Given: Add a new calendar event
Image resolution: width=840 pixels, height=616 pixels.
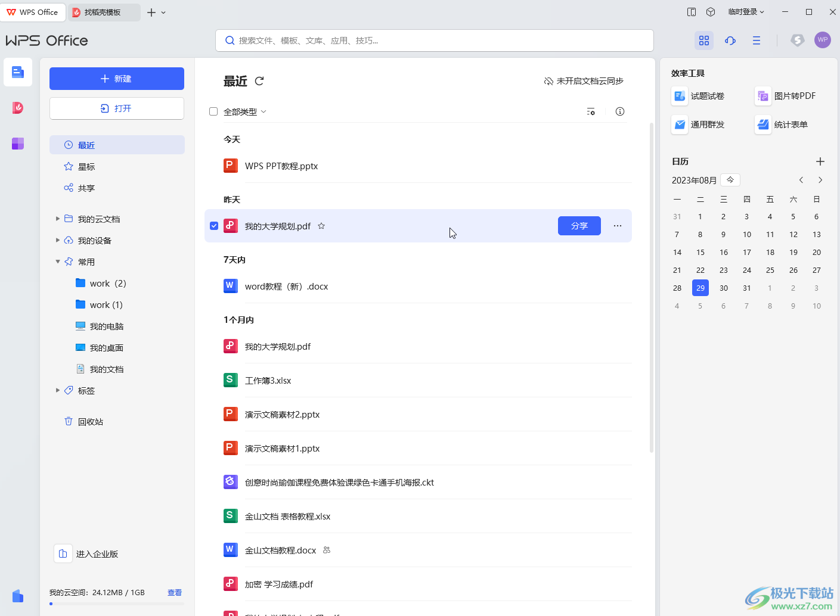Looking at the screenshot, I should 820,161.
